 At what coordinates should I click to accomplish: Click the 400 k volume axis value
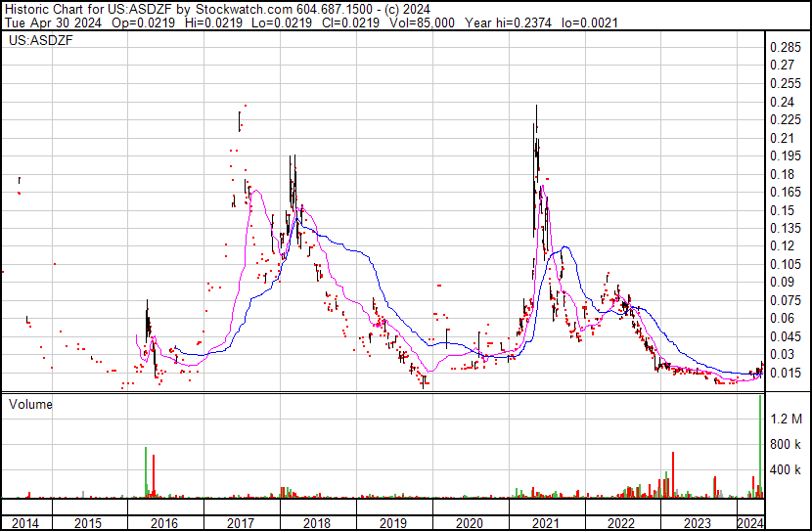tap(786, 470)
